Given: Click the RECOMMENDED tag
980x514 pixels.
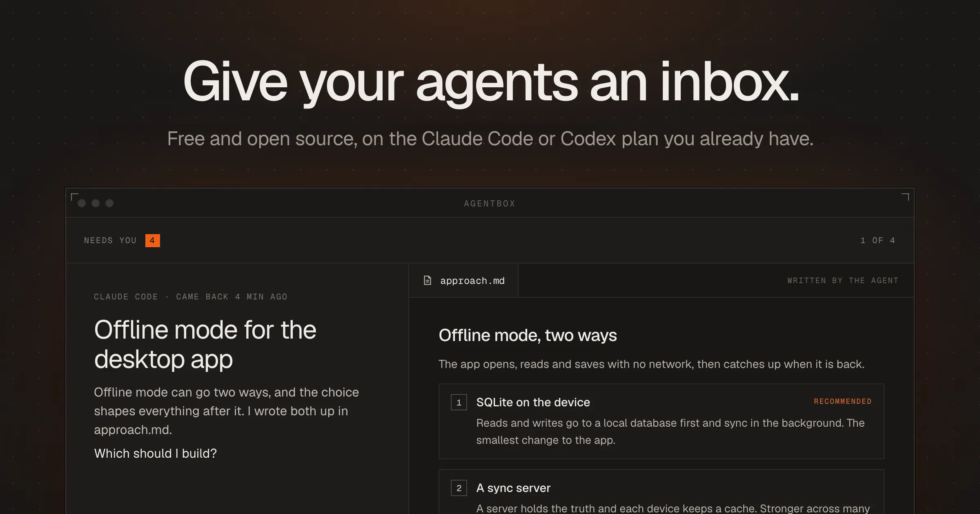Looking at the screenshot, I should [x=843, y=401].
